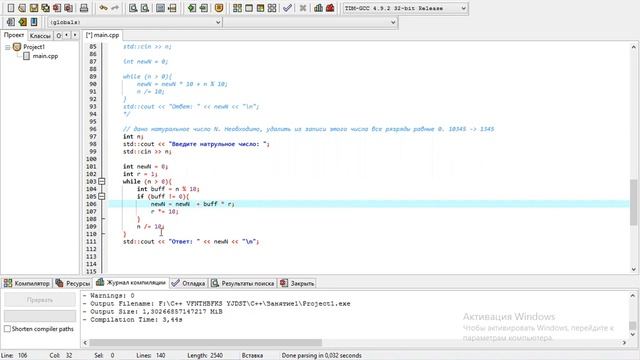
Task: Print the current file
Action: click(x=84, y=8)
